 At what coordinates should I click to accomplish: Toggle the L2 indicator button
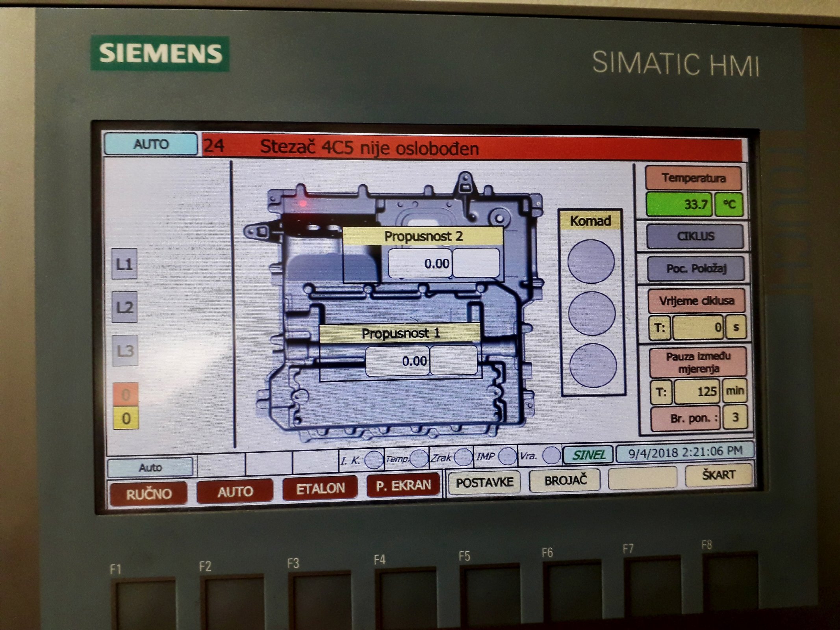tap(124, 307)
